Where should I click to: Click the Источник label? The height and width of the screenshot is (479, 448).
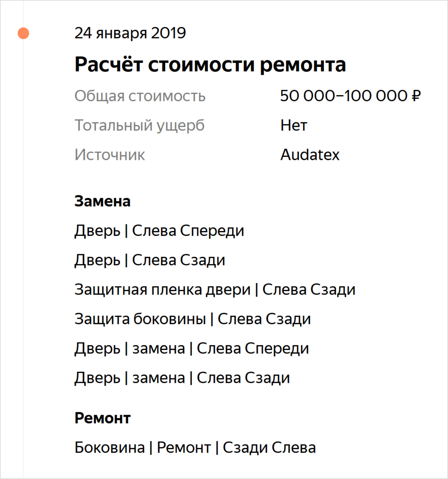coord(110,154)
